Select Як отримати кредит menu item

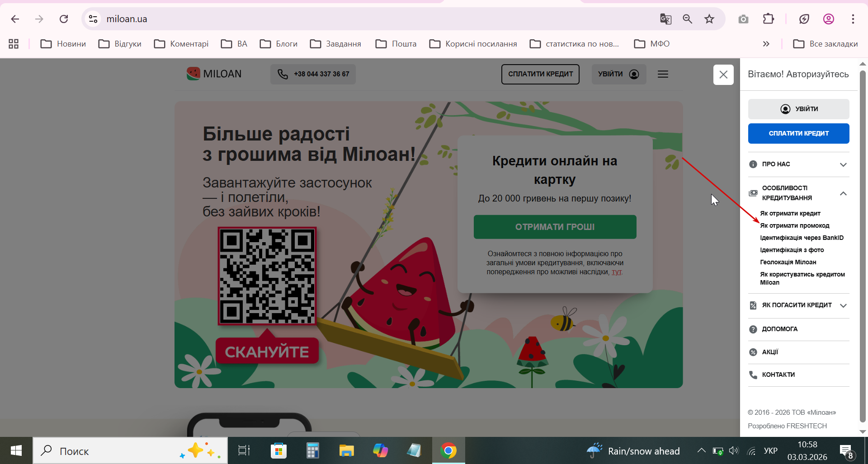(790, 213)
